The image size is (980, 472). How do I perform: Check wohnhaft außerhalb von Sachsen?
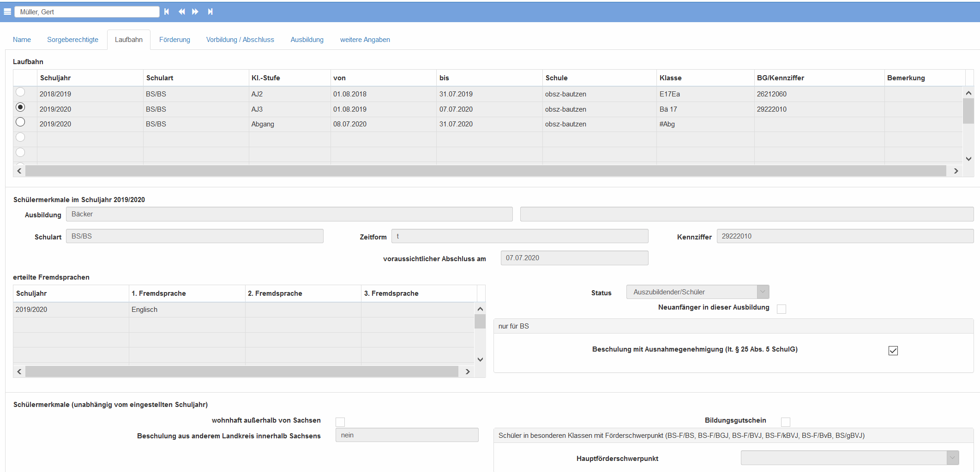(x=340, y=422)
